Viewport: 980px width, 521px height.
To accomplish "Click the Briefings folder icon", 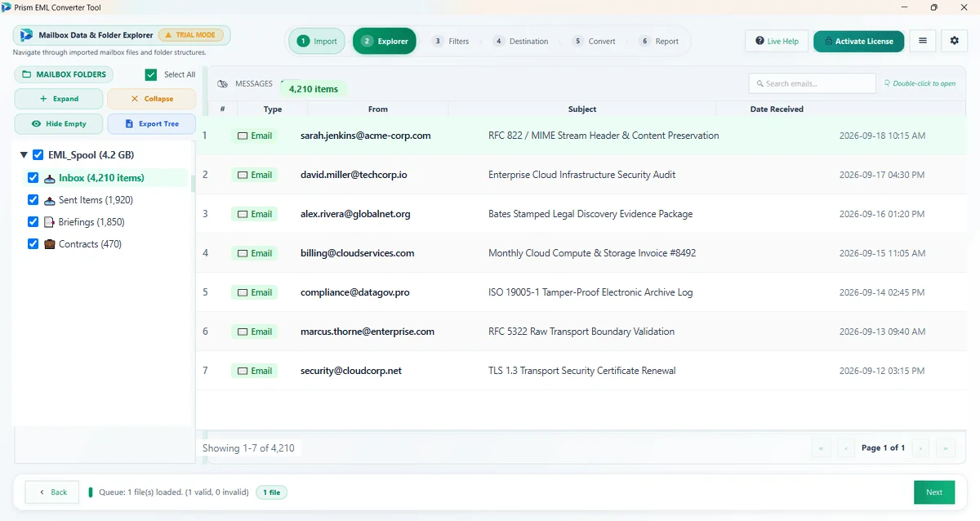I will pyautogui.click(x=50, y=222).
